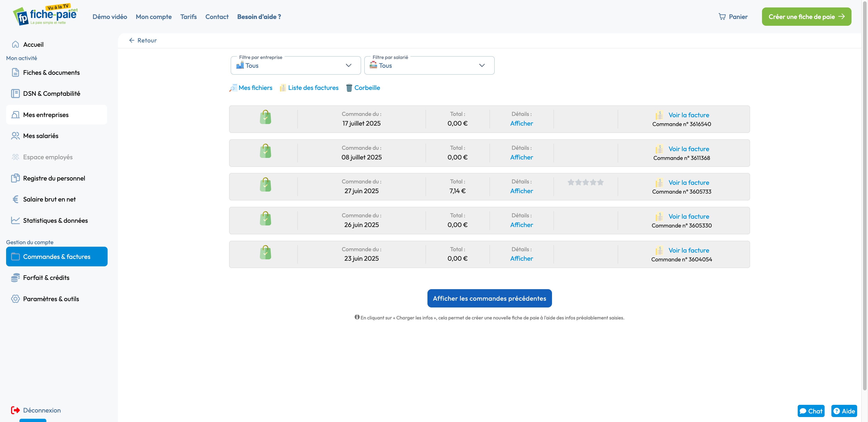Show details of the 26 juin 2025 order
Screen dimensions: 868x422
pos(521,225)
